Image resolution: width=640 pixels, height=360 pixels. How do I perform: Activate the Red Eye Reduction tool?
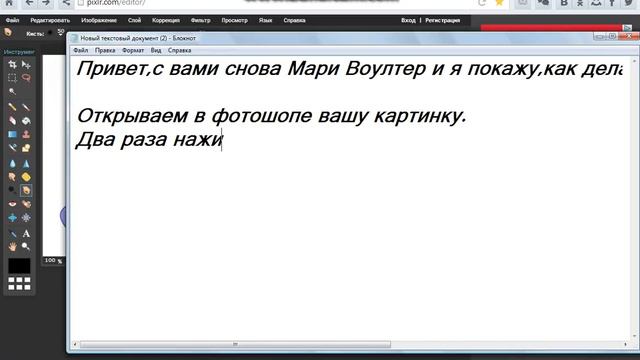click(12, 204)
